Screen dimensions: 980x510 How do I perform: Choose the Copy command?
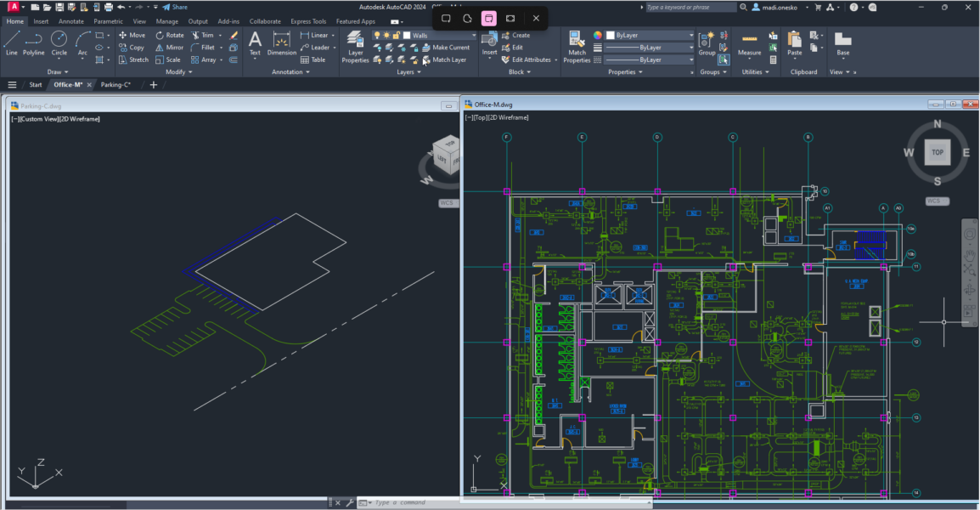[132, 48]
